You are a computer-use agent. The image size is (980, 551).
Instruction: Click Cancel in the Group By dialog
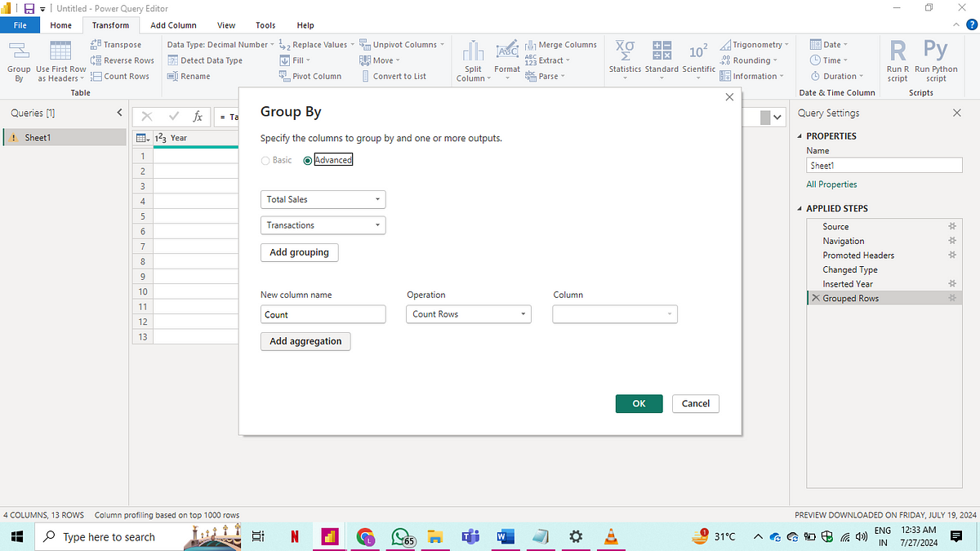(x=696, y=403)
